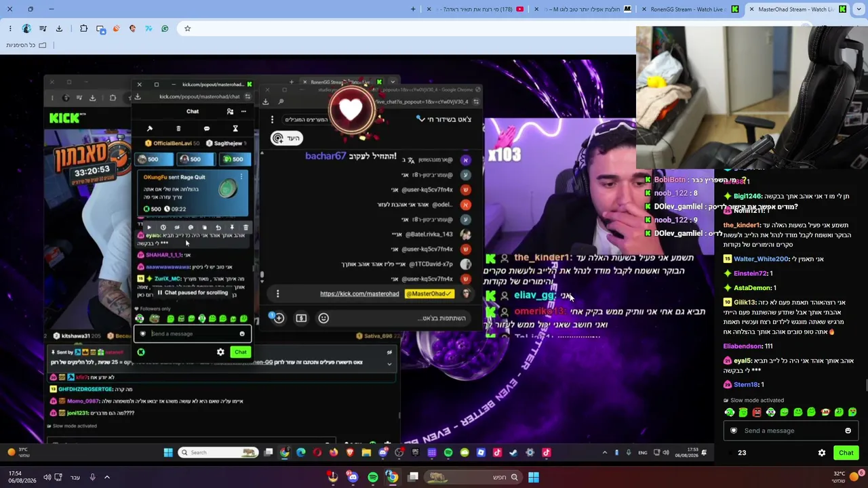Open options dots on the Rage Quit card

tap(241, 177)
